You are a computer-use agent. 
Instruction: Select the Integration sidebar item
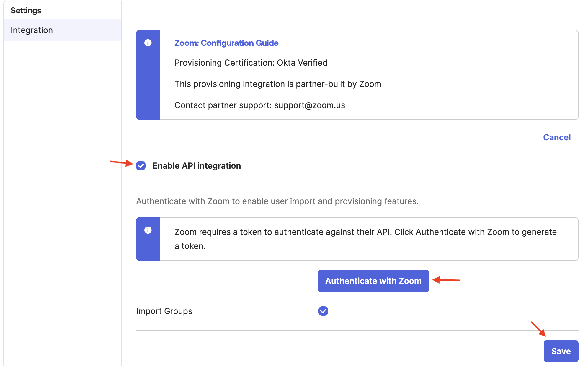(x=32, y=30)
